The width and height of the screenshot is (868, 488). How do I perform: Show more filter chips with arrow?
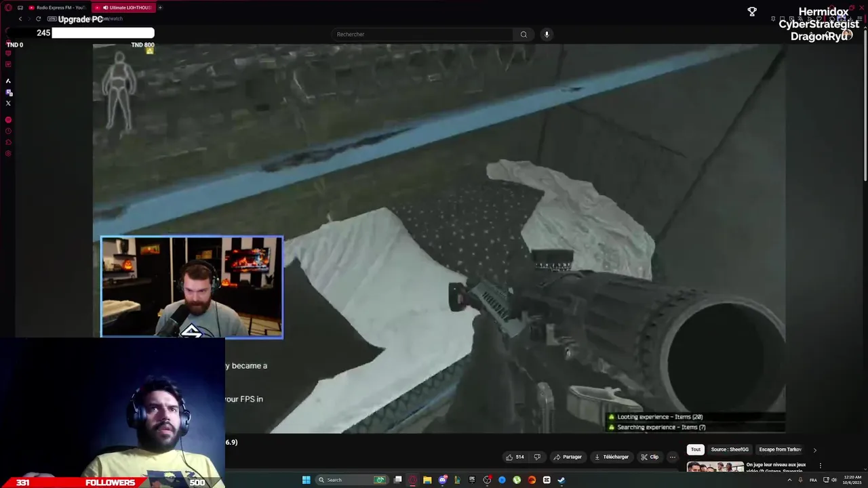click(814, 449)
